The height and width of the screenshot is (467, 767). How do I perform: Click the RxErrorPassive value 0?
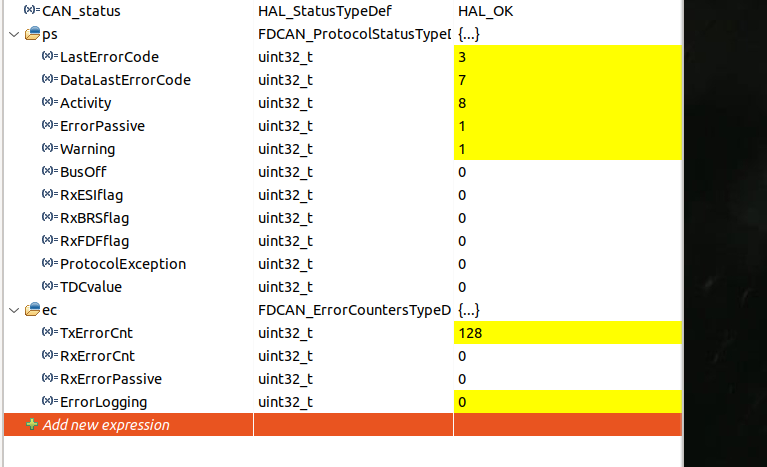point(567,379)
